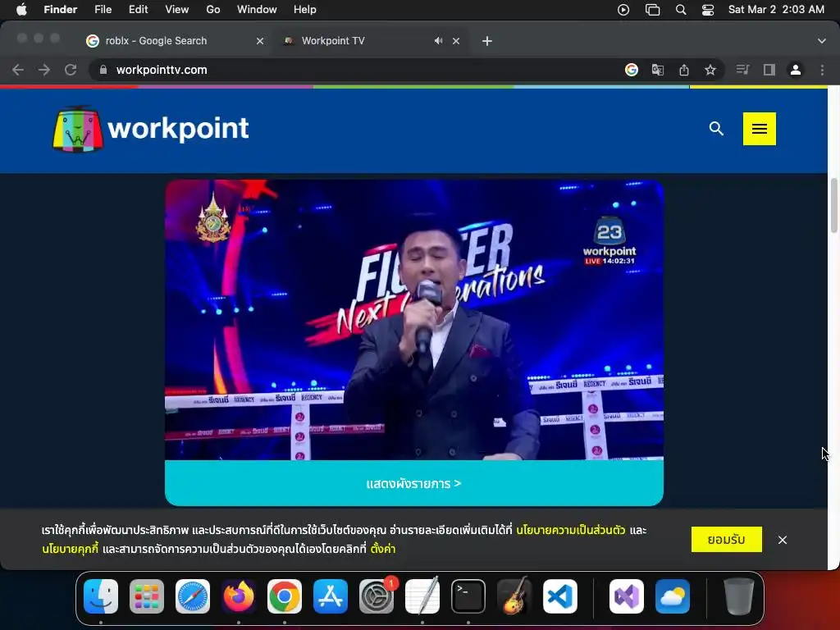Go back in browser history
The height and width of the screenshot is (630, 840).
point(18,70)
